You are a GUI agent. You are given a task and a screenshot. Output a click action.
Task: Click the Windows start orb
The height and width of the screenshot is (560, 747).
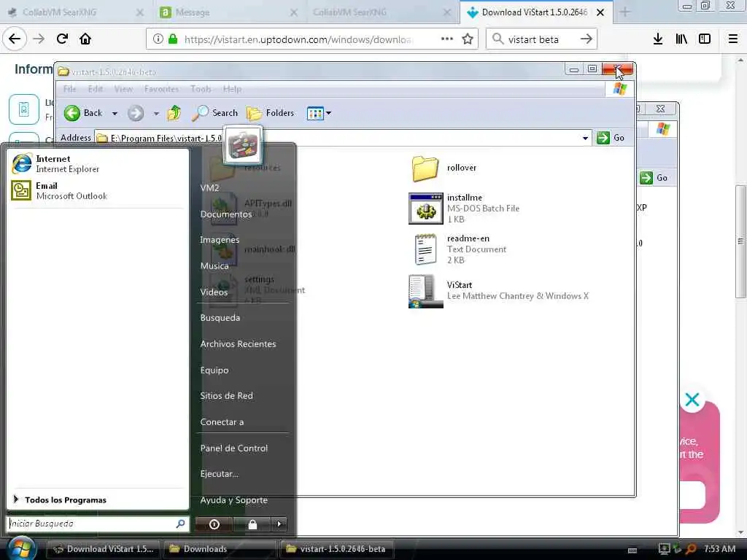coord(21,548)
